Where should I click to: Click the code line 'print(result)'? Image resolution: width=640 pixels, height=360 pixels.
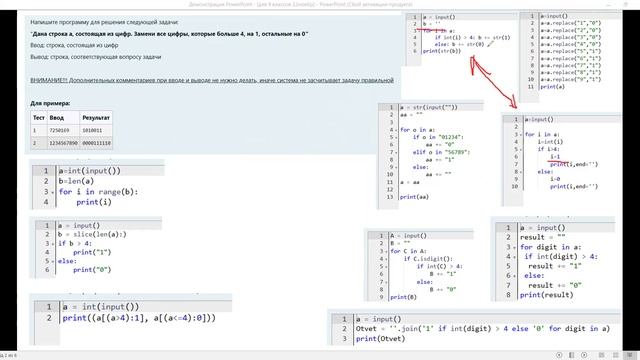(x=547, y=295)
